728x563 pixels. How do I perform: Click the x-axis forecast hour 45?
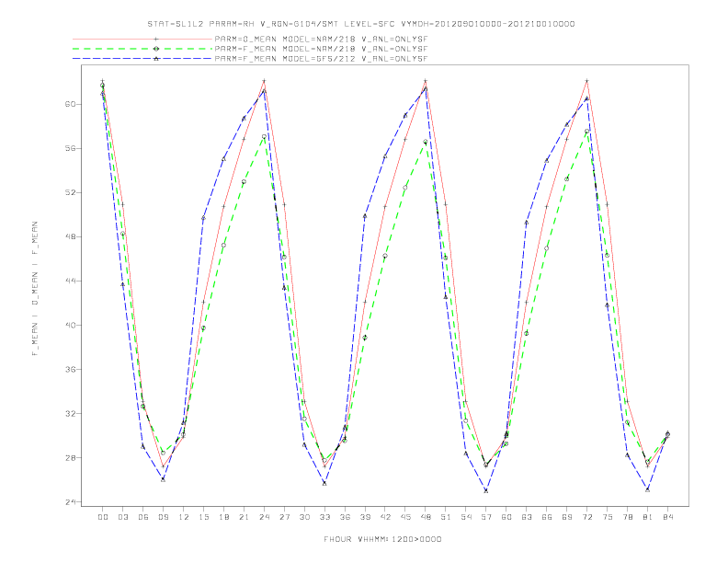405,517
